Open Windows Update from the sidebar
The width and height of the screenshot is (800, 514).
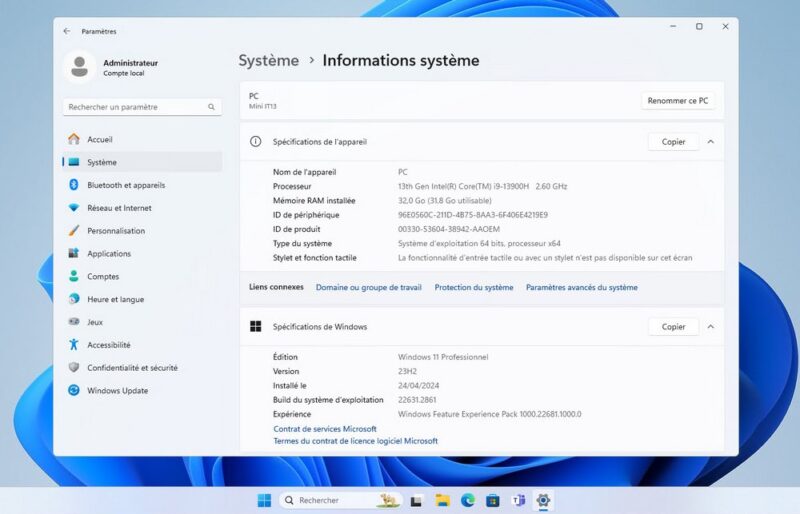pyautogui.click(x=117, y=391)
